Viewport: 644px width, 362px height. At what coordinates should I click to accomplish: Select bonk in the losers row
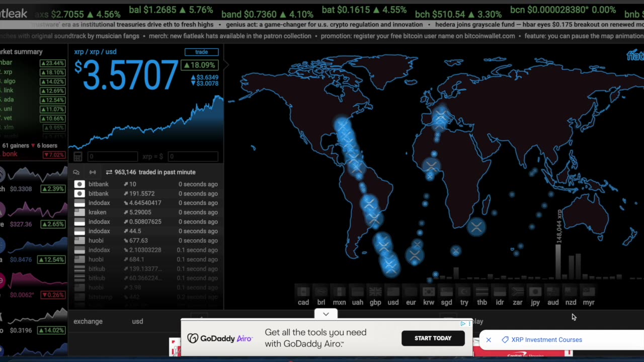click(33, 154)
